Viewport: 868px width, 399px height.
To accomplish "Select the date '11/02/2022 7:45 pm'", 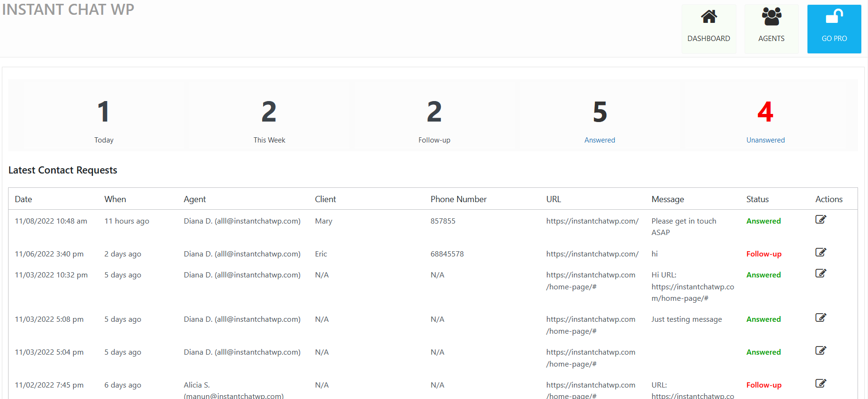I will [49, 385].
